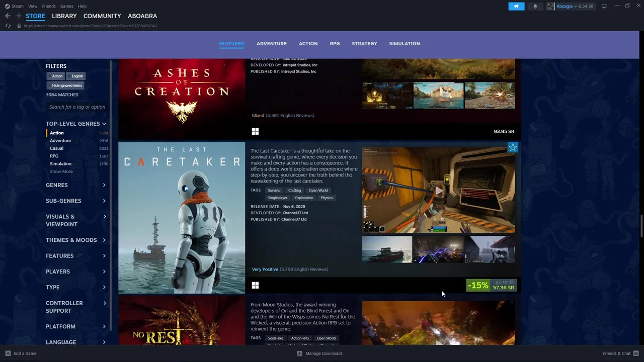Screen dimensions: 644x362
Task: Expand the Genres filter section
Action: [76, 185]
